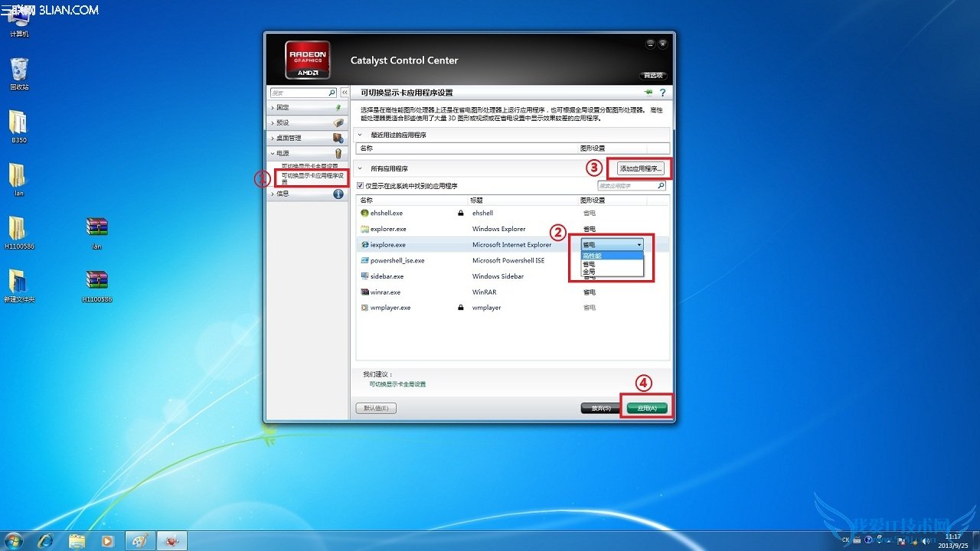Click the iexplore.exe application icon

(365, 245)
